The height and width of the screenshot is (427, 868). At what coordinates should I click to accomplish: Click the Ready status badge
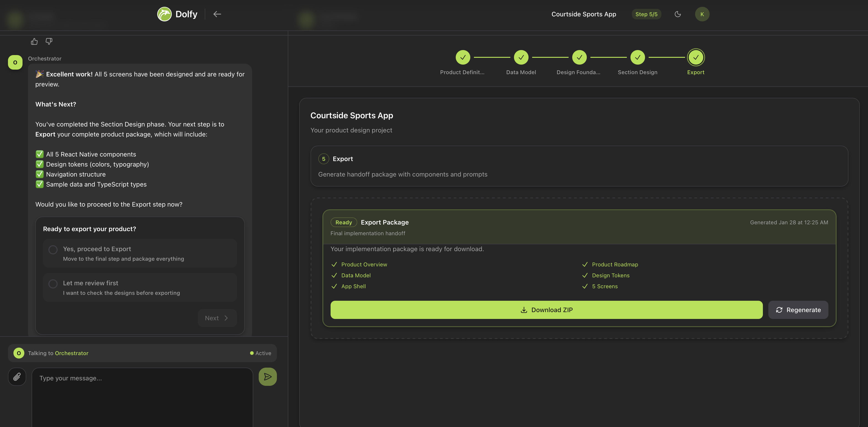click(x=343, y=222)
